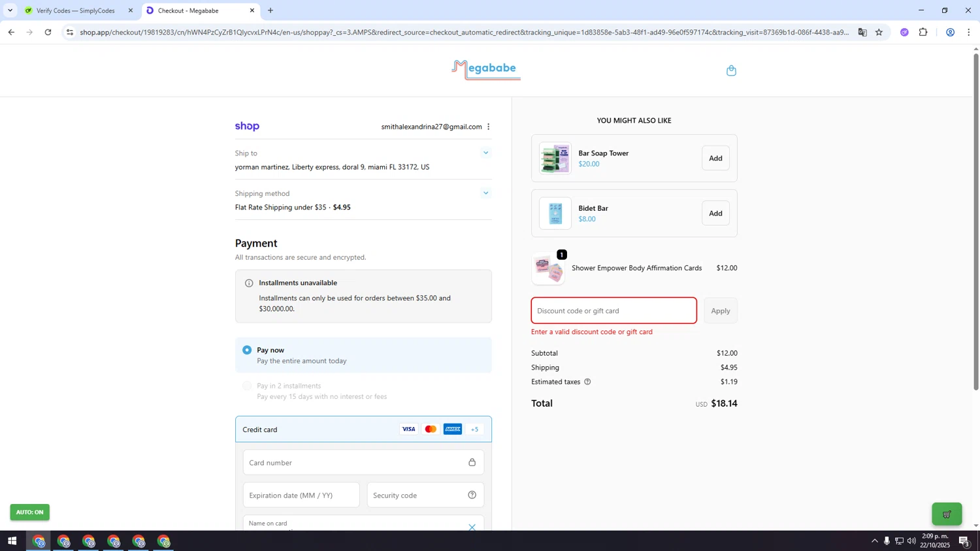The image size is (980, 551).
Task: Click the Security code input field
Action: click(425, 495)
